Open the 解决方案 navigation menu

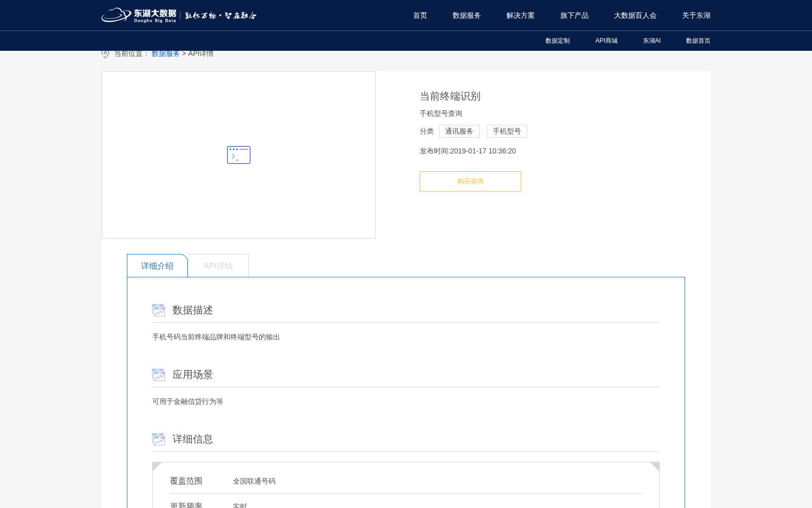[x=521, y=15]
